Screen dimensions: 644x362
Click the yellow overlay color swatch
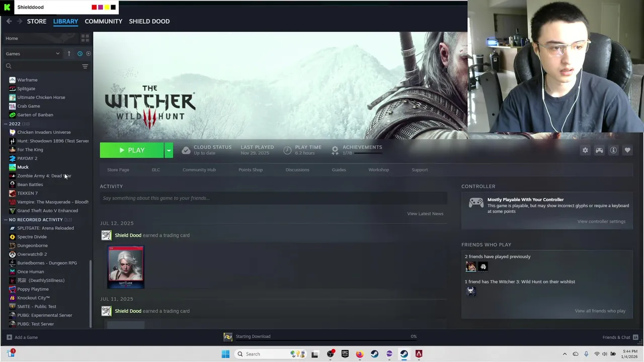[x=107, y=7]
